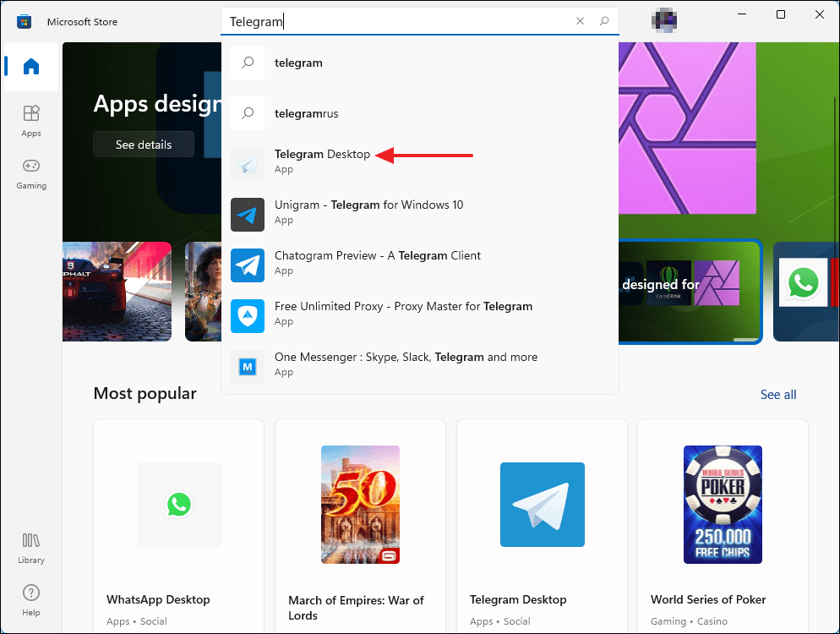
Task: Select the 'telegramrus' search suggestion
Action: click(420, 113)
